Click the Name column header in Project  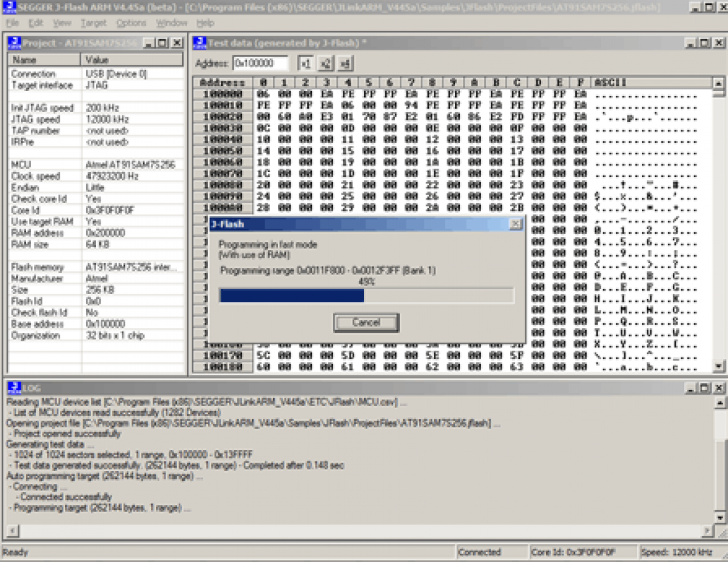pyautogui.click(x=44, y=60)
